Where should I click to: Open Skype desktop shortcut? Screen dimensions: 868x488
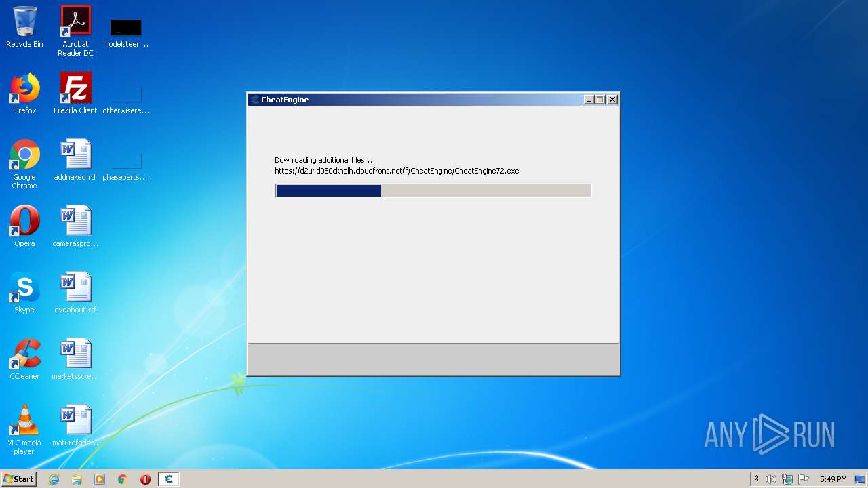(x=24, y=293)
